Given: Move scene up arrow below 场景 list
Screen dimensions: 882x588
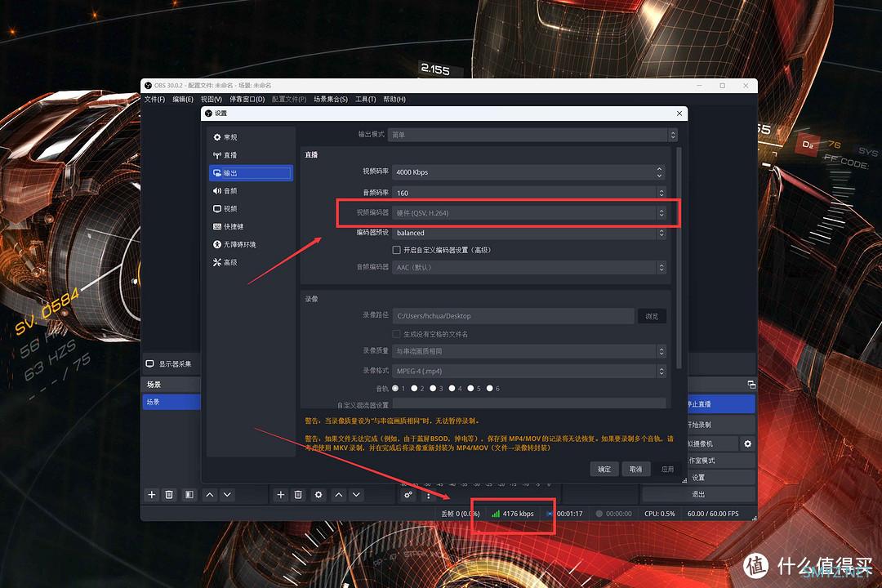Looking at the screenshot, I should (x=210, y=495).
